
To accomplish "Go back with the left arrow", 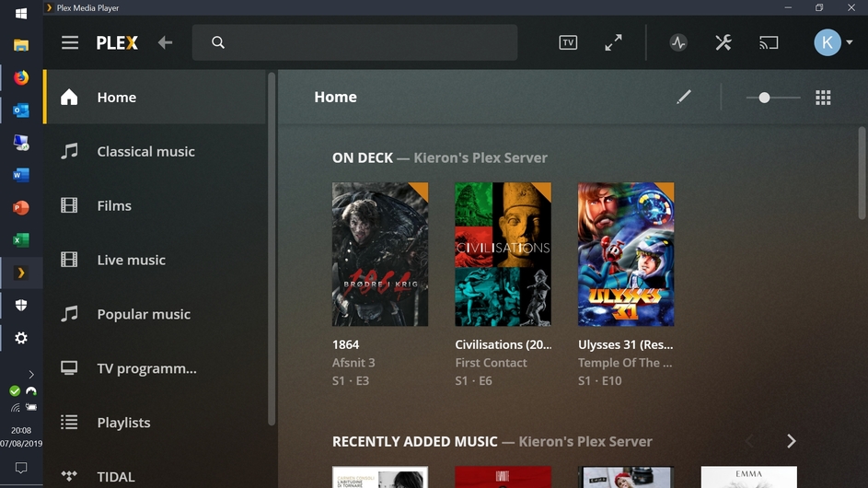I will [165, 42].
